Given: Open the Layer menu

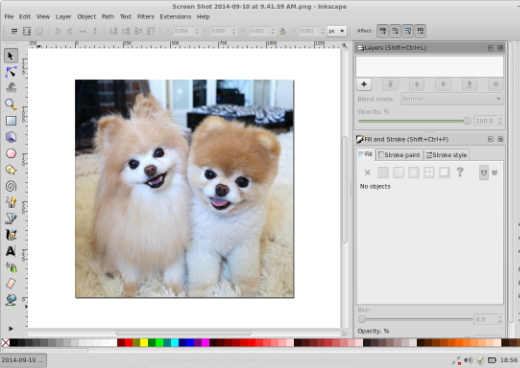Looking at the screenshot, I should [x=63, y=17].
